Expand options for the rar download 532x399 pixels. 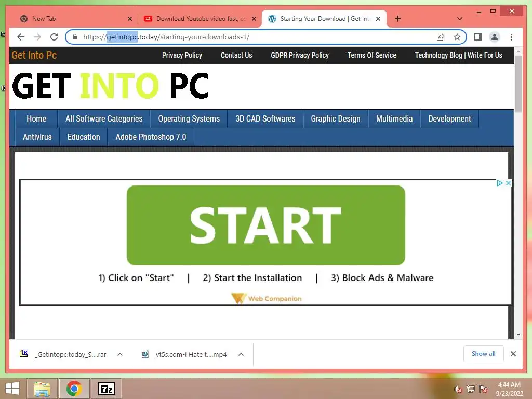click(120, 354)
